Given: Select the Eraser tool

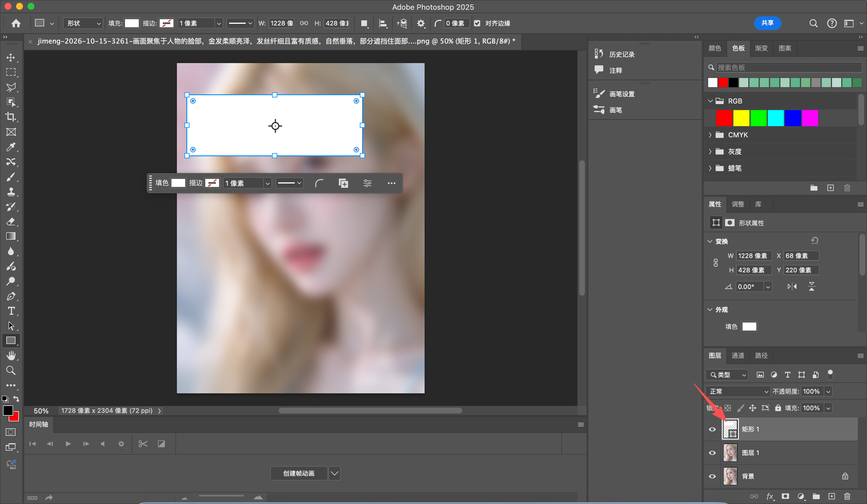Looking at the screenshot, I should (11, 222).
